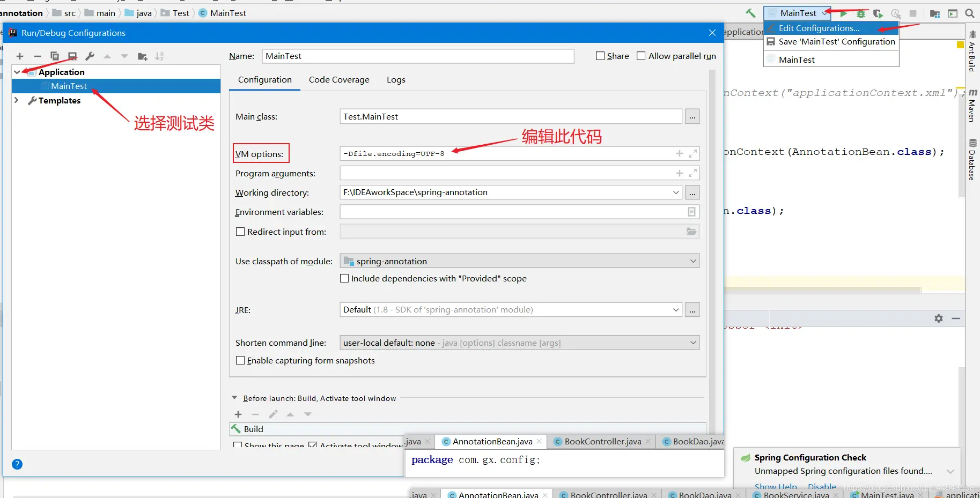Open the Logs tab
This screenshot has width=980, height=498.
[x=396, y=80]
